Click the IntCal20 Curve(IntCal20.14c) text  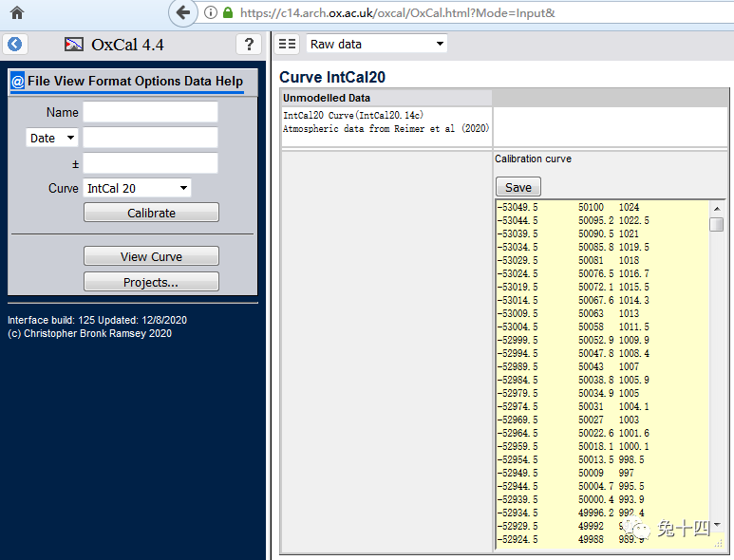(353, 115)
